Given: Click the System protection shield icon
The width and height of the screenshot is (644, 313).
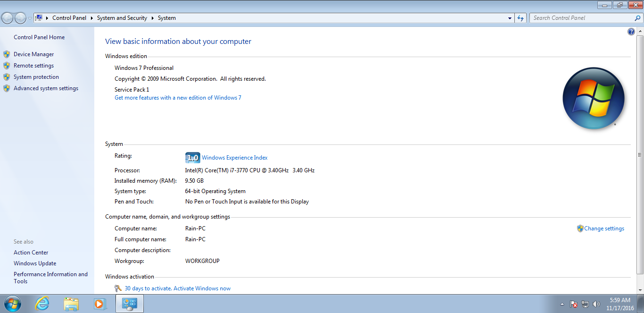Looking at the screenshot, I should 7,77.
